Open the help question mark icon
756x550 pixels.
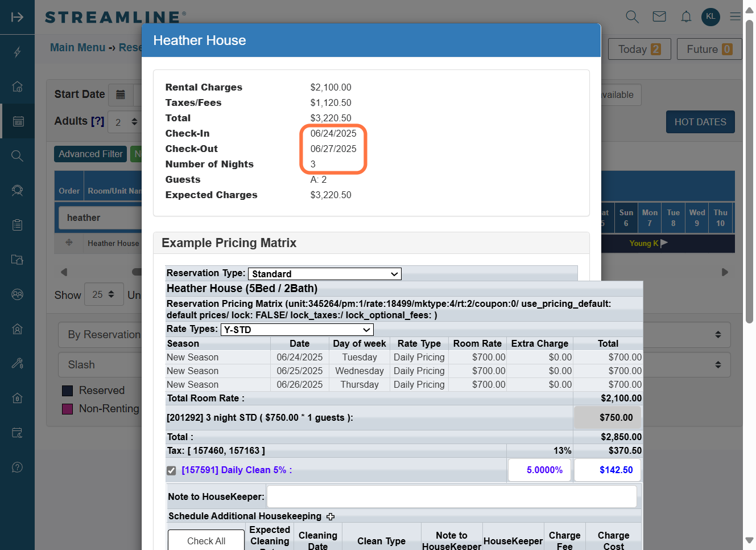18,467
